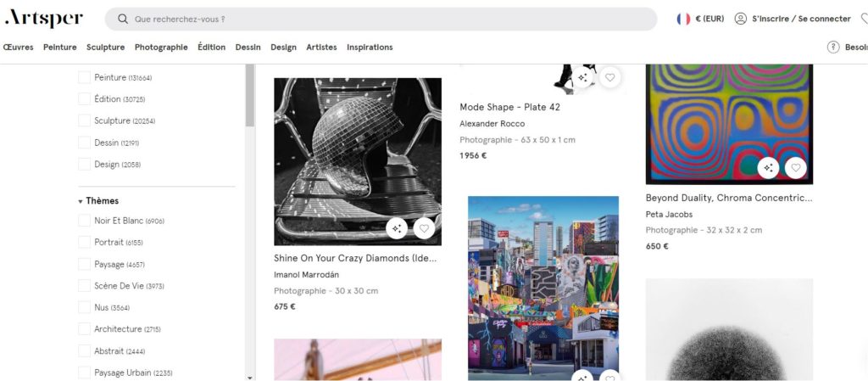The width and height of the screenshot is (868, 381).
Task: Collapse the Thèmes filter section
Action: pos(81,201)
